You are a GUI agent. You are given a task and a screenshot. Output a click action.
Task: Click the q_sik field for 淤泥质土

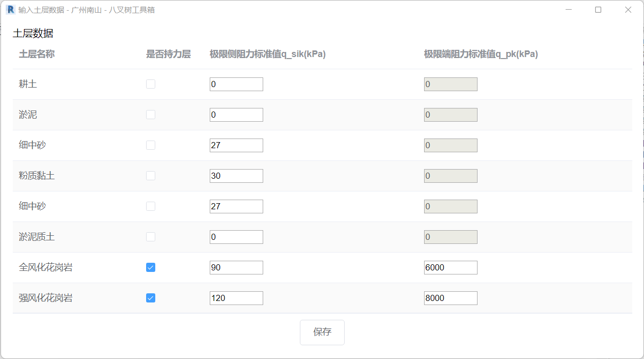pyautogui.click(x=236, y=237)
